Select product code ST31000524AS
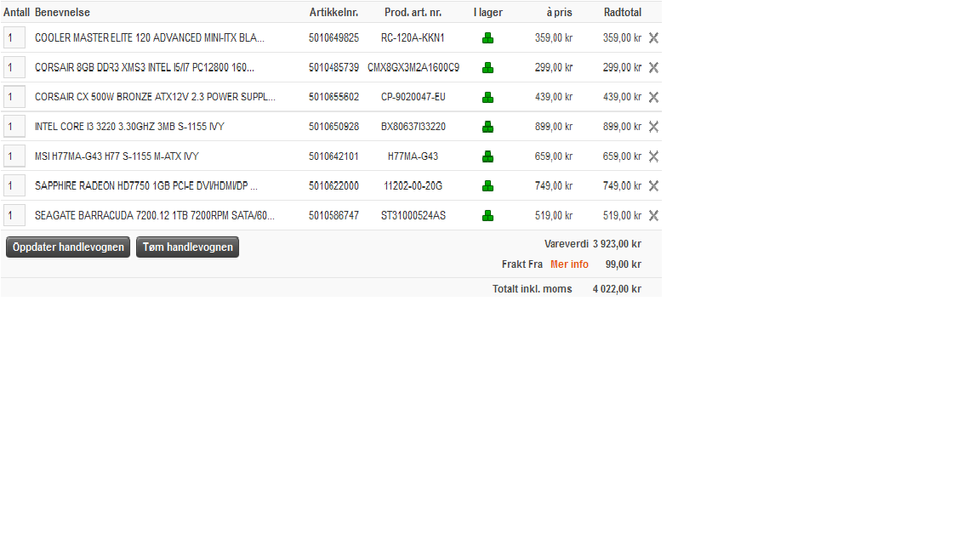 (413, 215)
